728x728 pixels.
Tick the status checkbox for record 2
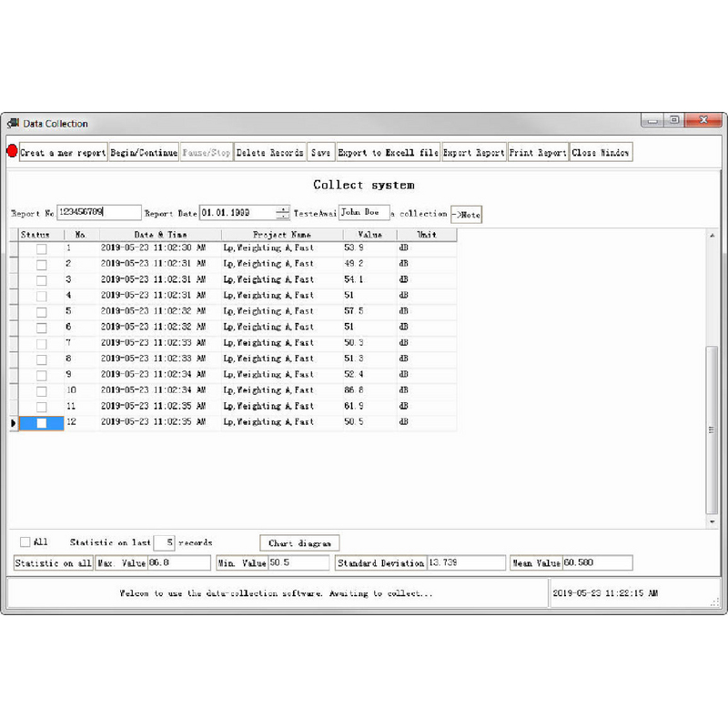pyautogui.click(x=41, y=265)
